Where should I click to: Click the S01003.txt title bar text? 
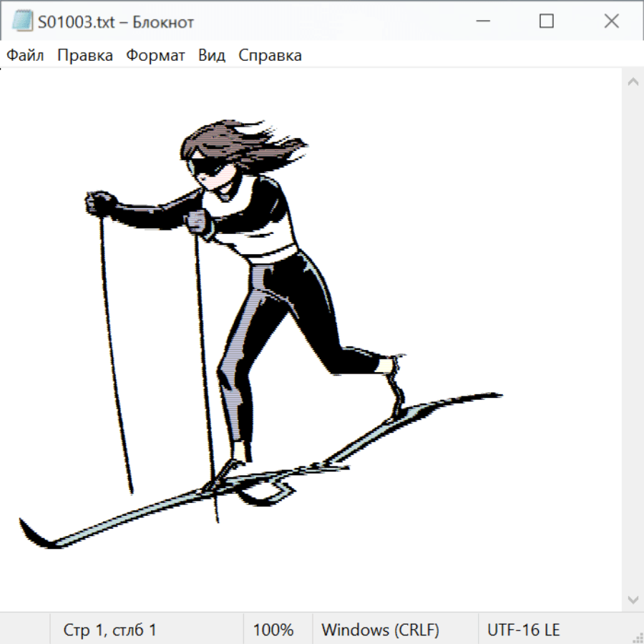pos(116,22)
